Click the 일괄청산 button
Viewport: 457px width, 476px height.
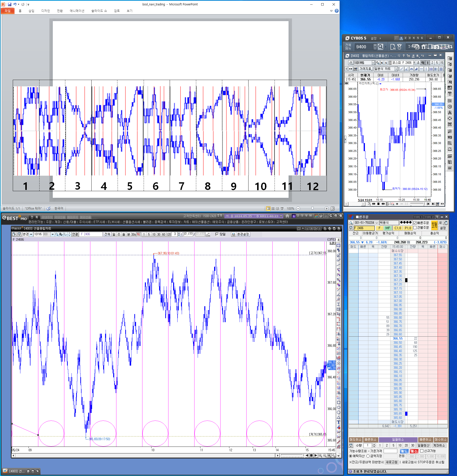(424, 445)
